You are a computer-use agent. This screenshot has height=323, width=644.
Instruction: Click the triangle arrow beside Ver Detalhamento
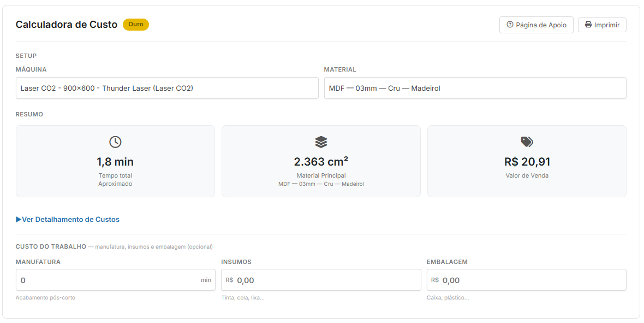[19, 219]
